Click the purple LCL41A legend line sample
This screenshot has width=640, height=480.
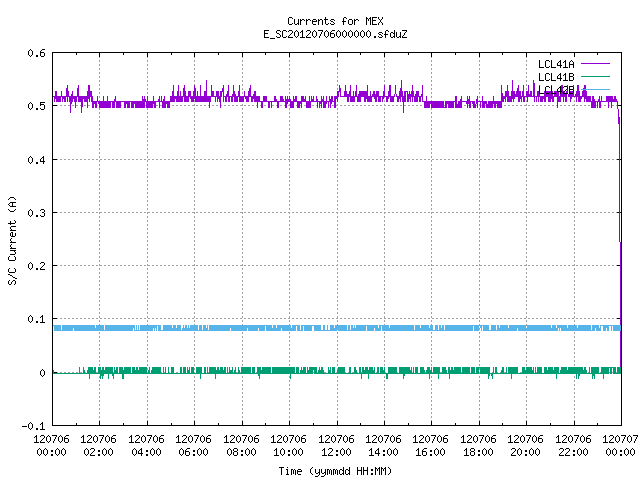[x=595, y=64]
